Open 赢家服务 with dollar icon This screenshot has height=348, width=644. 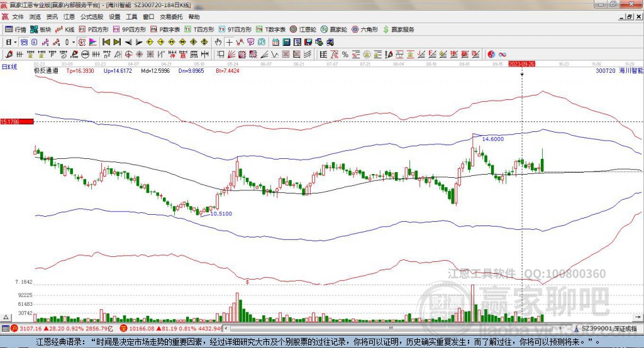pyautogui.click(x=398, y=30)
